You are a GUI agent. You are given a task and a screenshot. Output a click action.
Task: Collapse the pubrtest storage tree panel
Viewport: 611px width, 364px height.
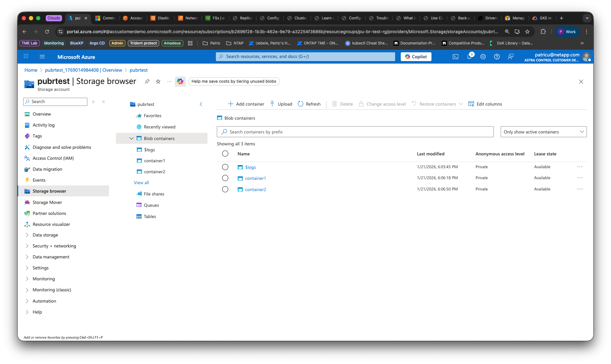click(x=201, y=104)
